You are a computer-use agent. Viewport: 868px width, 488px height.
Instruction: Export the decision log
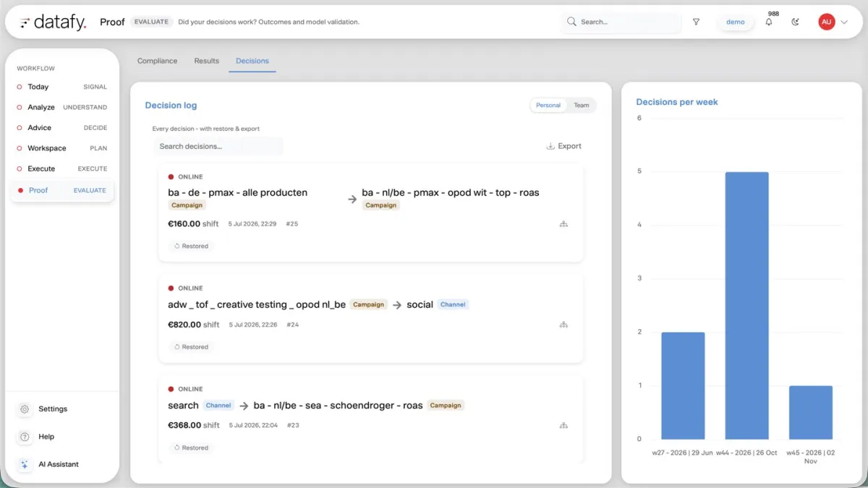click(x=563, y=146)
